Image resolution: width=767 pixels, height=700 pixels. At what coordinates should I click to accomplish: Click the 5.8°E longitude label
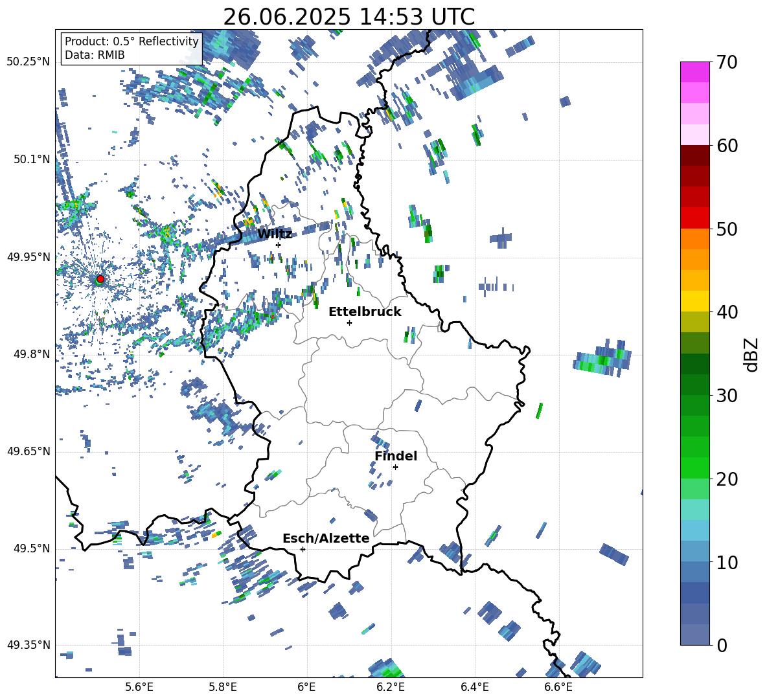point(223,687)
